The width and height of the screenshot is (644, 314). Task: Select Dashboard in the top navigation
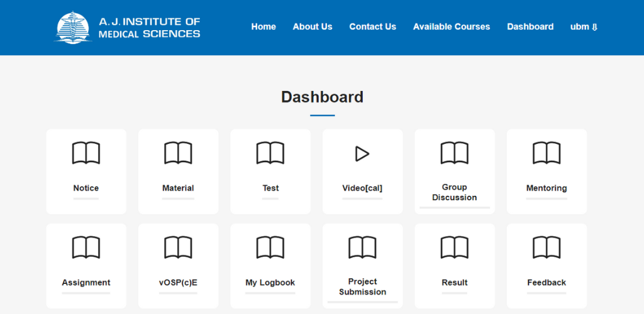click(530, 26)
